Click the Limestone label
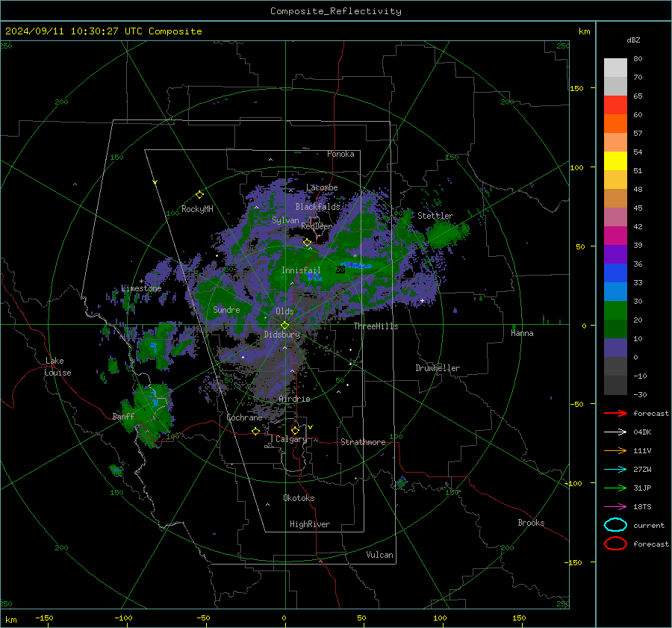The image size is (672, 628). 141,288
